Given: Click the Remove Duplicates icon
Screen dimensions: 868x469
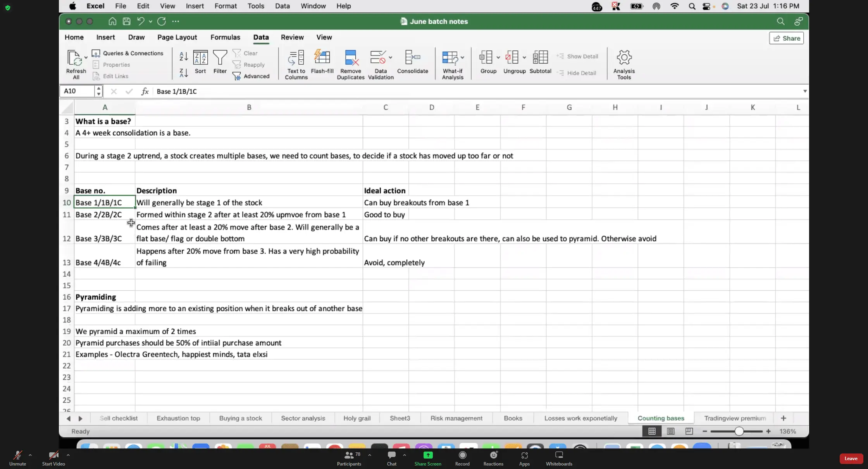Looking at the screenshot, I should click(x=351, y=58).
